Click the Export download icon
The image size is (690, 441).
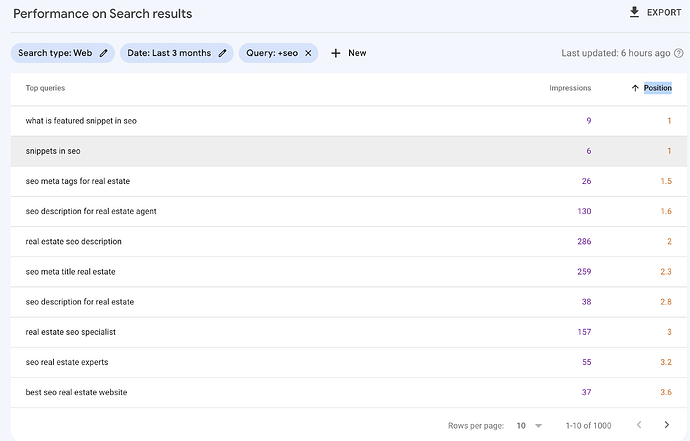click(633, 13)
